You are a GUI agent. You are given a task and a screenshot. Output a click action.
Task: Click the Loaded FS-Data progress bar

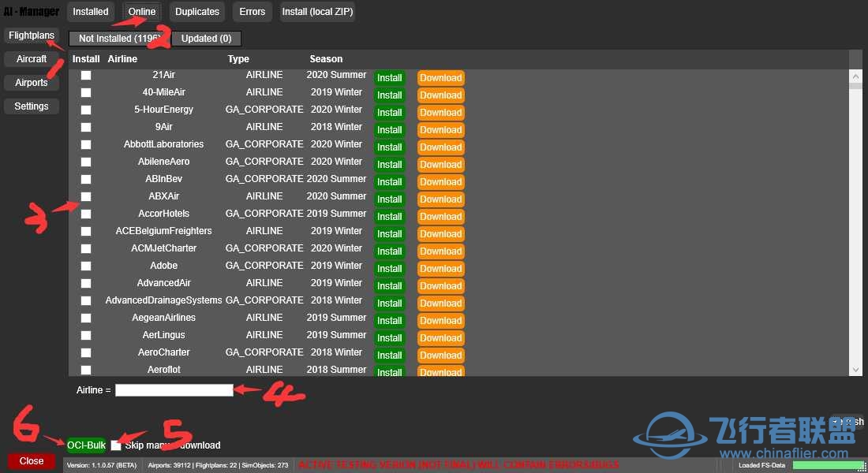(829, 465)
